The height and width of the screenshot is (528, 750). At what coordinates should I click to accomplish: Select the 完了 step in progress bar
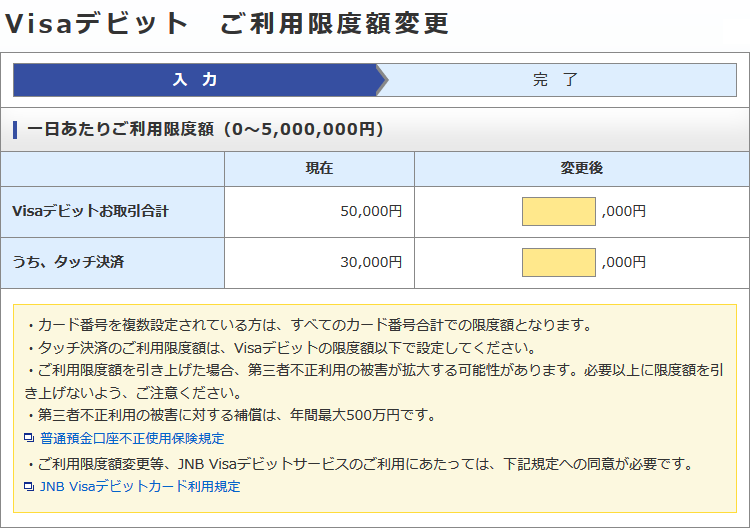click(557, 80)
